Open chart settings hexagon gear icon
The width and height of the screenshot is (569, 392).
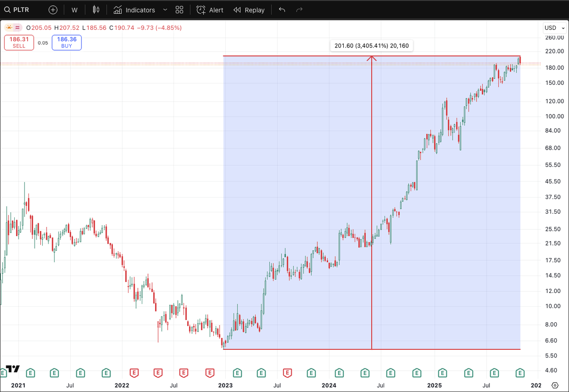coord(555,385)
